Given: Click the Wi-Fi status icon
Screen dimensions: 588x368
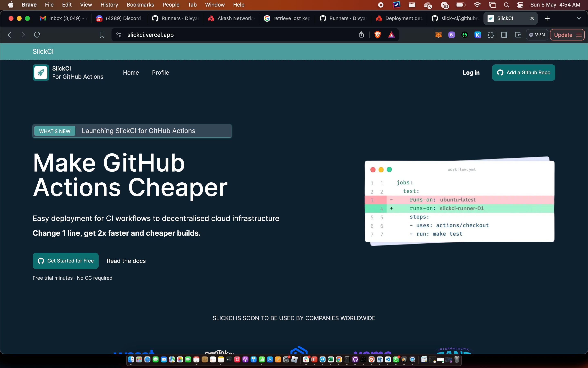Looking at the screenshot, I should click(477, 5).
